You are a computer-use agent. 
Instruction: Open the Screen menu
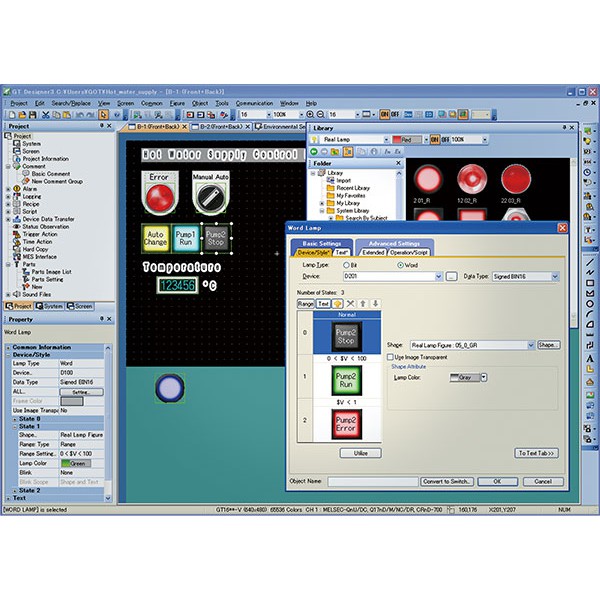(126, 103)
